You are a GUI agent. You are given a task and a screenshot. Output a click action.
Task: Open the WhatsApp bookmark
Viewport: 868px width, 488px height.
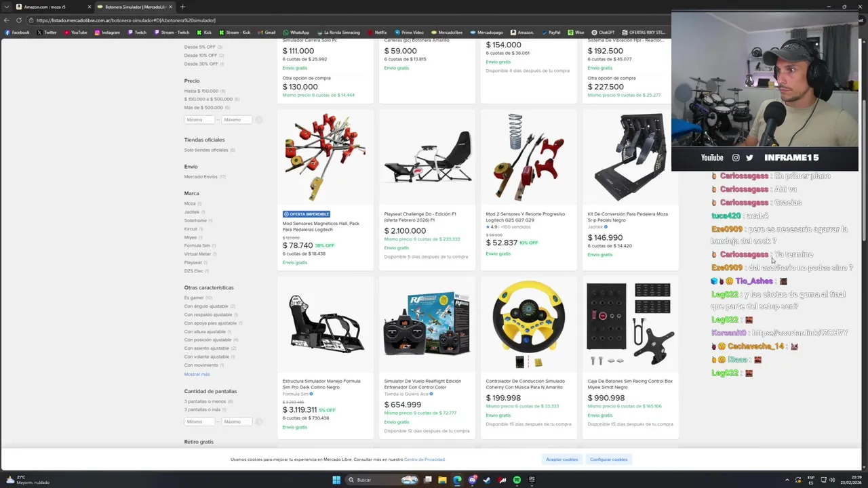tap(296, 33)
